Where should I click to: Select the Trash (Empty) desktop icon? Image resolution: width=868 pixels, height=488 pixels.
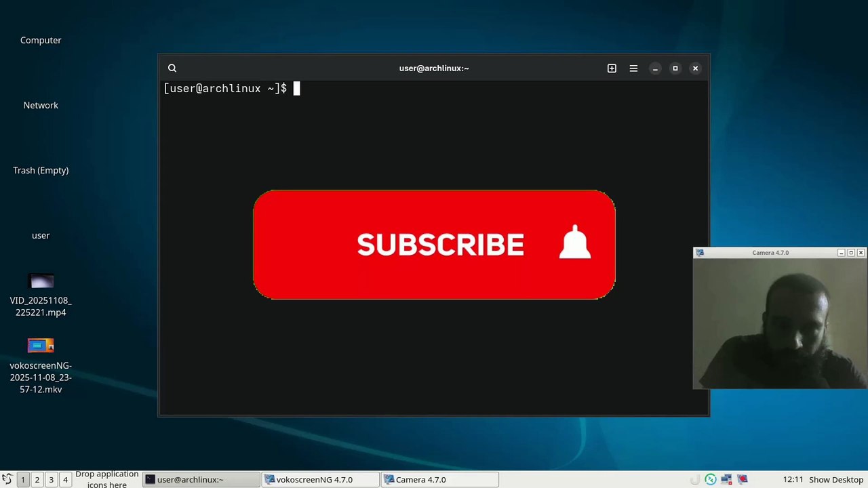pyautogui.click(x=41, y=170)
